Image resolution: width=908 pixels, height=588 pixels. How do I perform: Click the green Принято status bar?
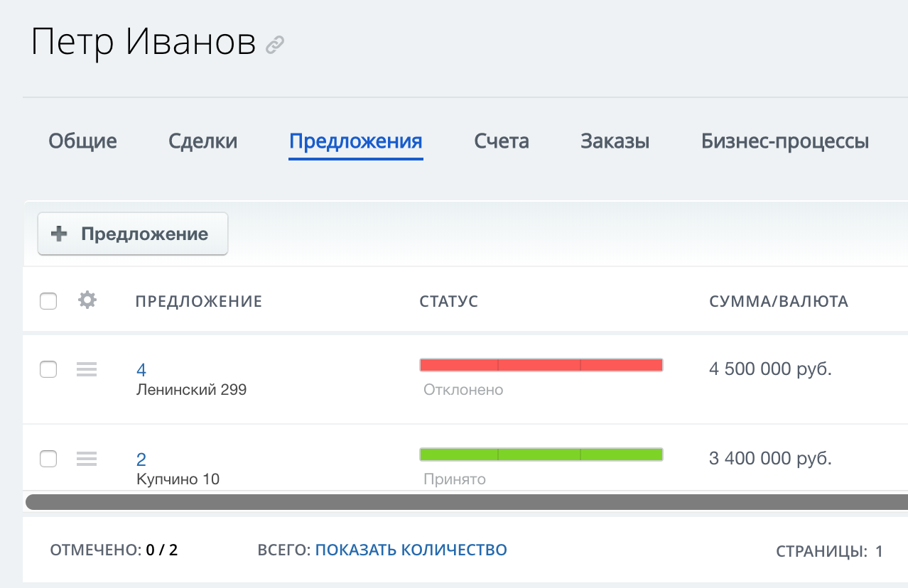pos(541,454)
